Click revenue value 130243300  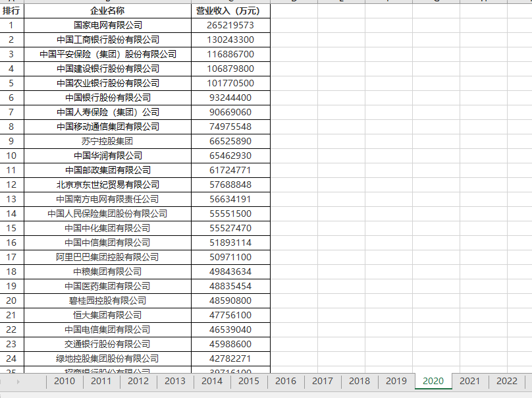tap(230, 40)
